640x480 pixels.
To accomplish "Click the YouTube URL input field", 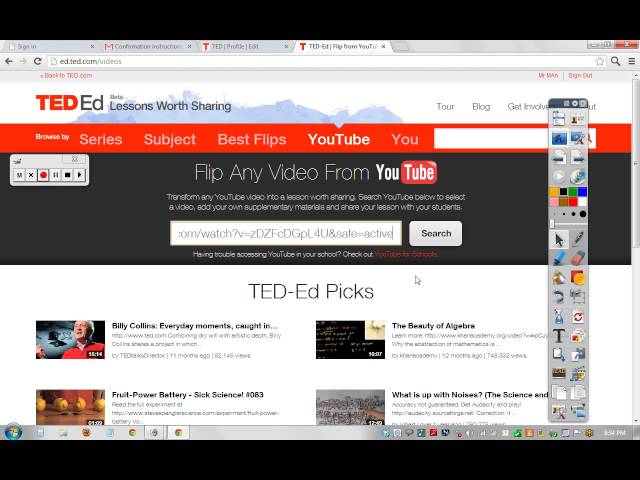I will point(286,233).
